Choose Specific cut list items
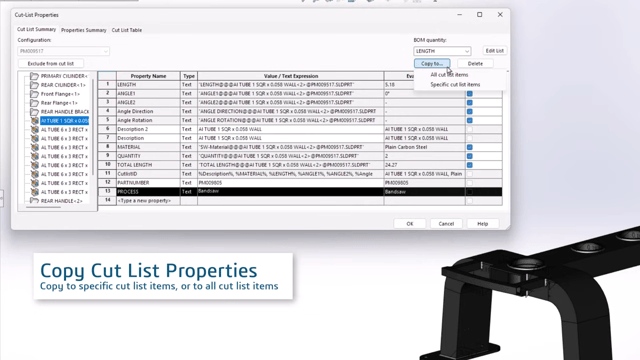 point(455,84)
